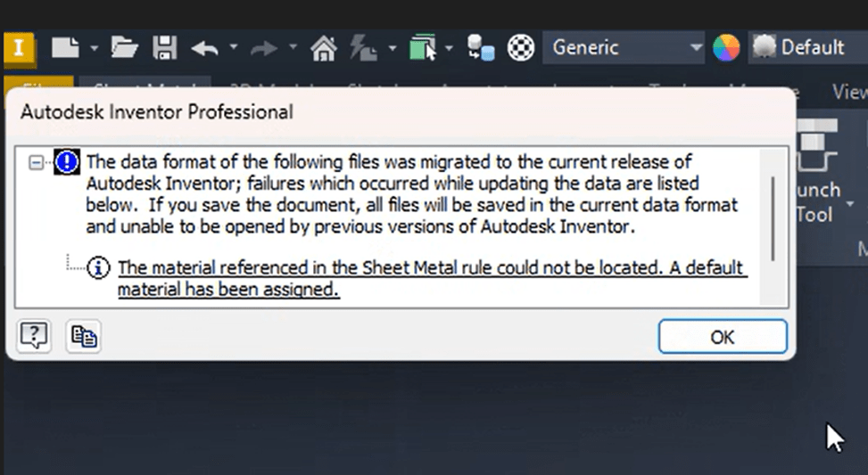Click the Inventor application logo icon
Viewport: 868px width, 475px height.
coord(17,48)
